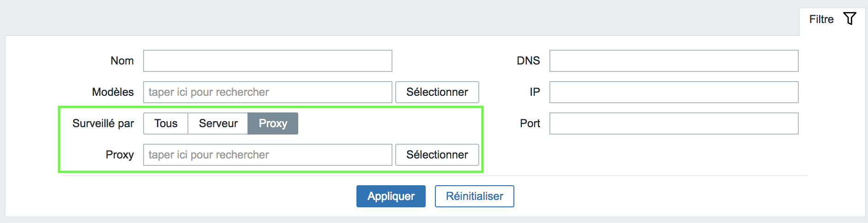Collapse the Filtre tab

click(832, 19)
